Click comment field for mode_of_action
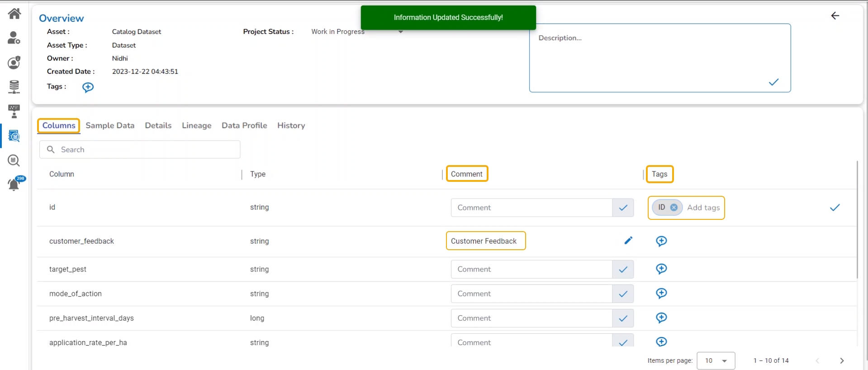Image resolution: width=868 pixels, height=370 pixels. point(531,294)
